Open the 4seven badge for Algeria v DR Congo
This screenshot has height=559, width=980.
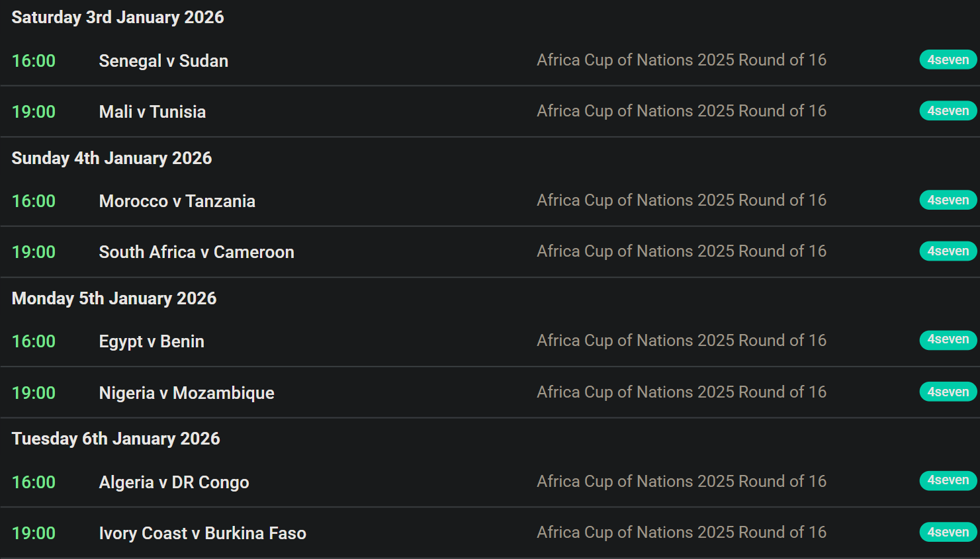click(x=948, y=481)
